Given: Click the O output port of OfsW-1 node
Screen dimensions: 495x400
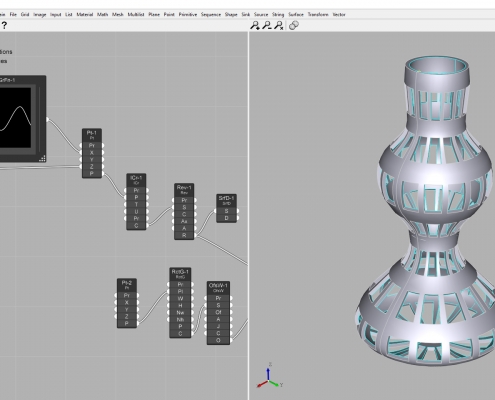Looking at the screenshot, I should (231, 340).
